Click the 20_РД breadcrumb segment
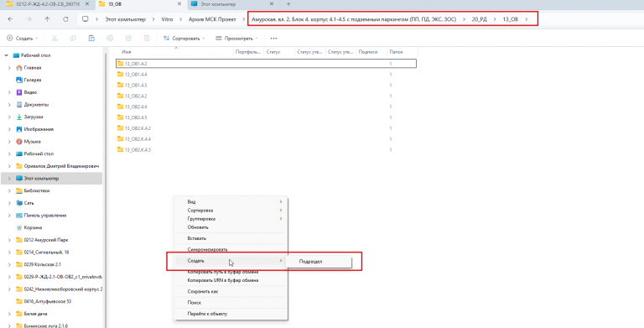The width and height of the screenshot is (644, 328). point(480,19)
